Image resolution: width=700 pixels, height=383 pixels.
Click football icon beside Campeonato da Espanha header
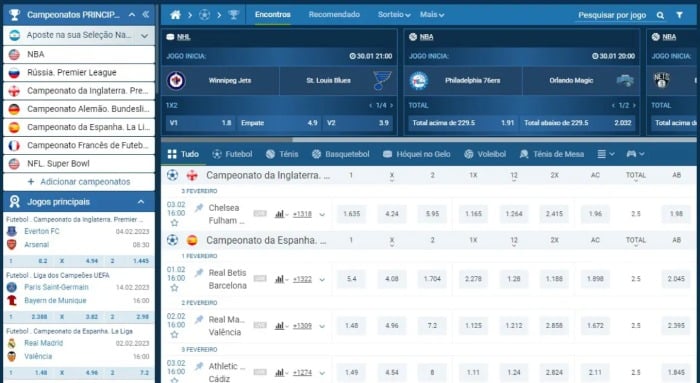(x=172, y=240)
